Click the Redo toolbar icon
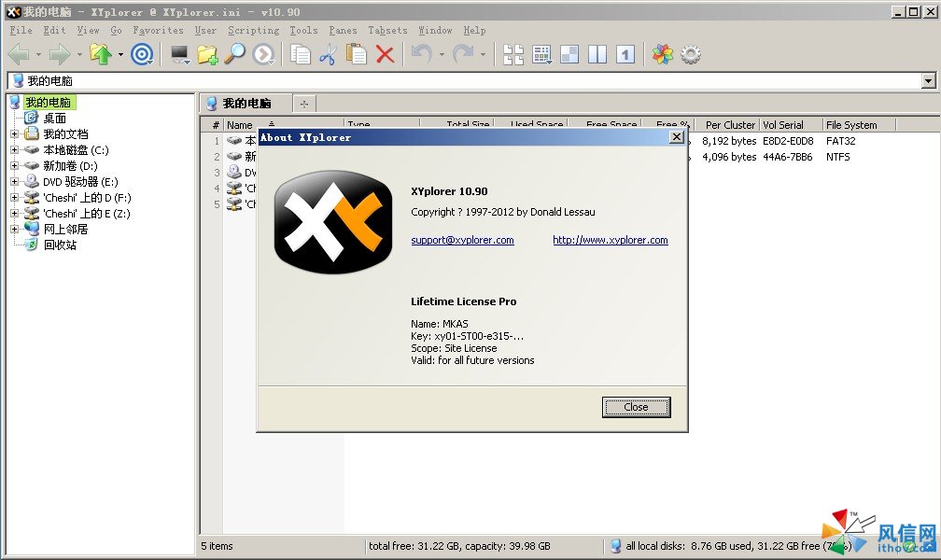The image size is (941, 560). coord(463,55)
